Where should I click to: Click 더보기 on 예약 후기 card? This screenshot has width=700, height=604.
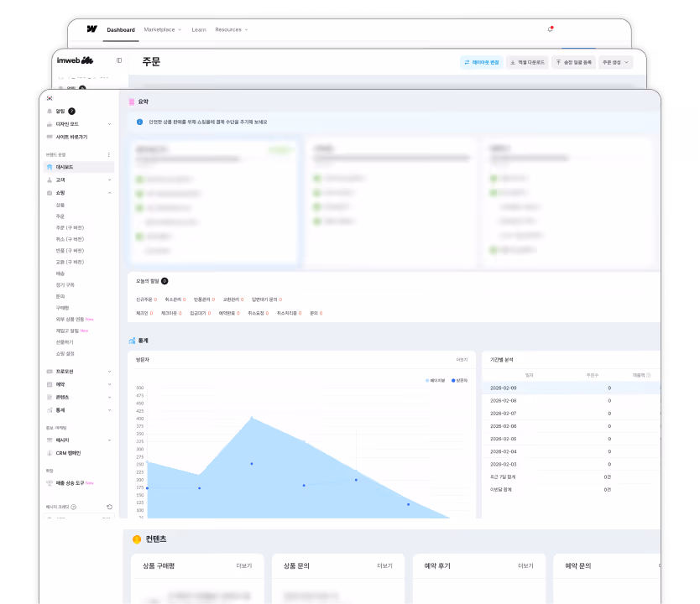[526, 565]
